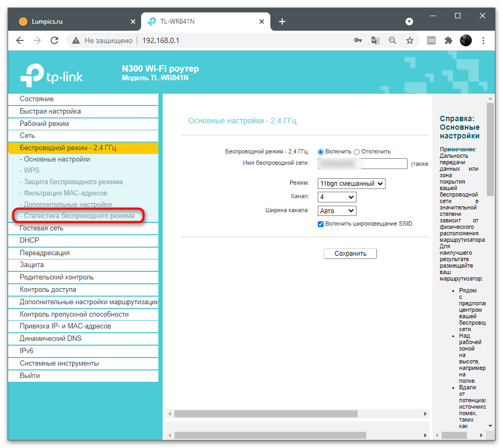The height and width of the screenshot is (448, 503).
Task: Click Выйти to log out
Action: coord(83,376)
